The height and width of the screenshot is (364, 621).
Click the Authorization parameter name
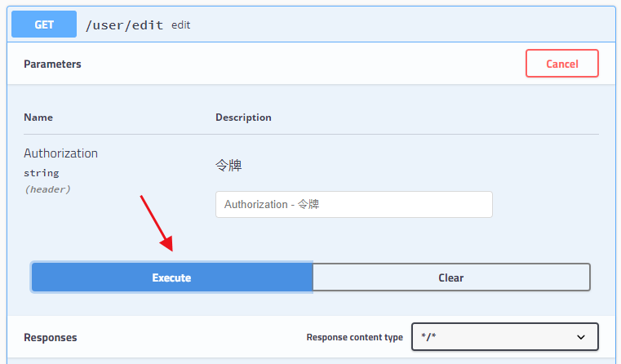(x=60, y=153)
